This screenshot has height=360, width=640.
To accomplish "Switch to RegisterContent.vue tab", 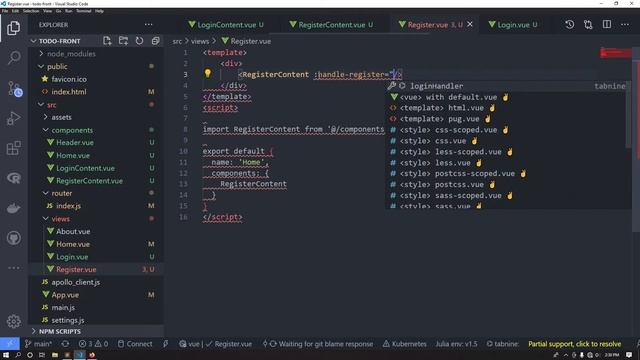I will [x=331, y=25].
